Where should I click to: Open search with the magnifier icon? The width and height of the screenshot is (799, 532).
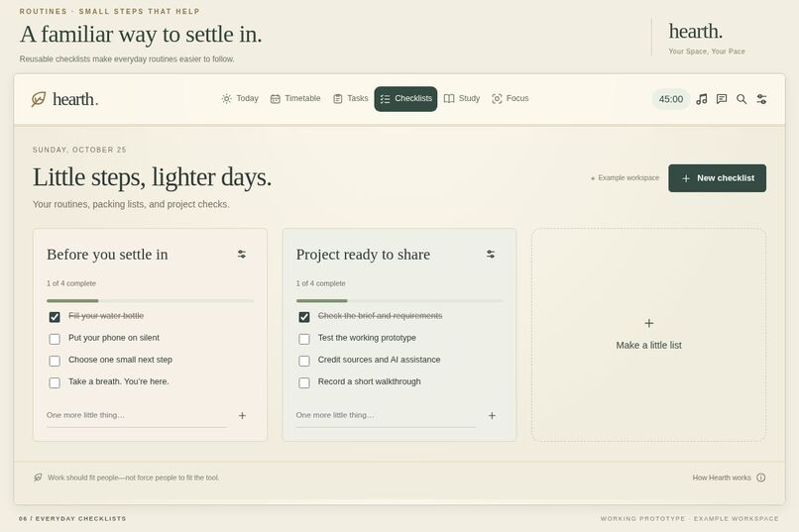pos(742,99)
